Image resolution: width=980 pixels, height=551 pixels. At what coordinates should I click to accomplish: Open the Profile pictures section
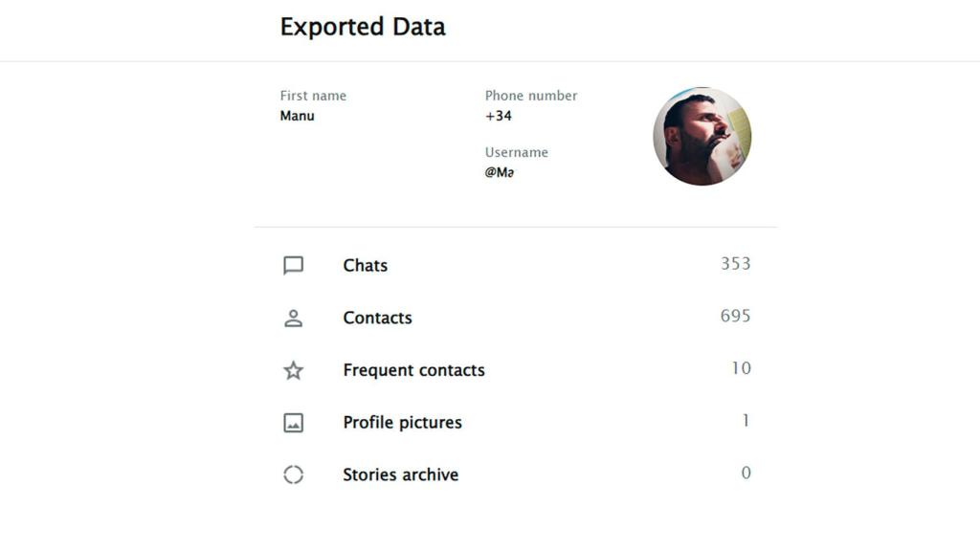point(402,422)
